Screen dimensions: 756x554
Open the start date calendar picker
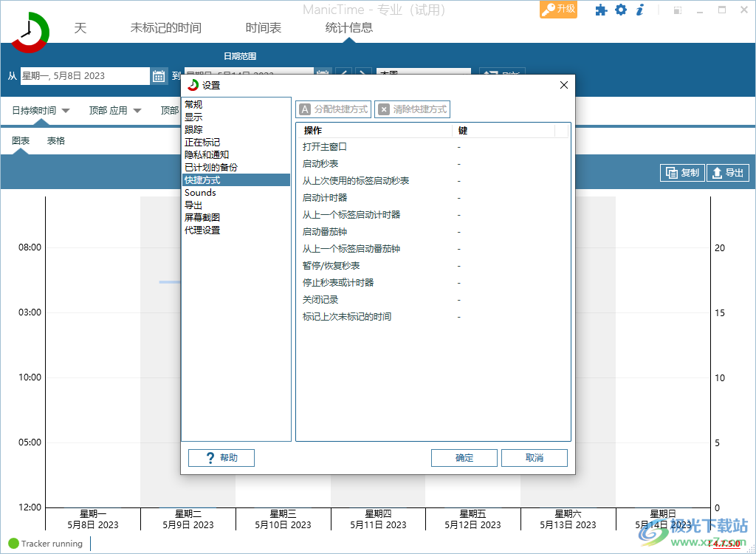[159, 76]
